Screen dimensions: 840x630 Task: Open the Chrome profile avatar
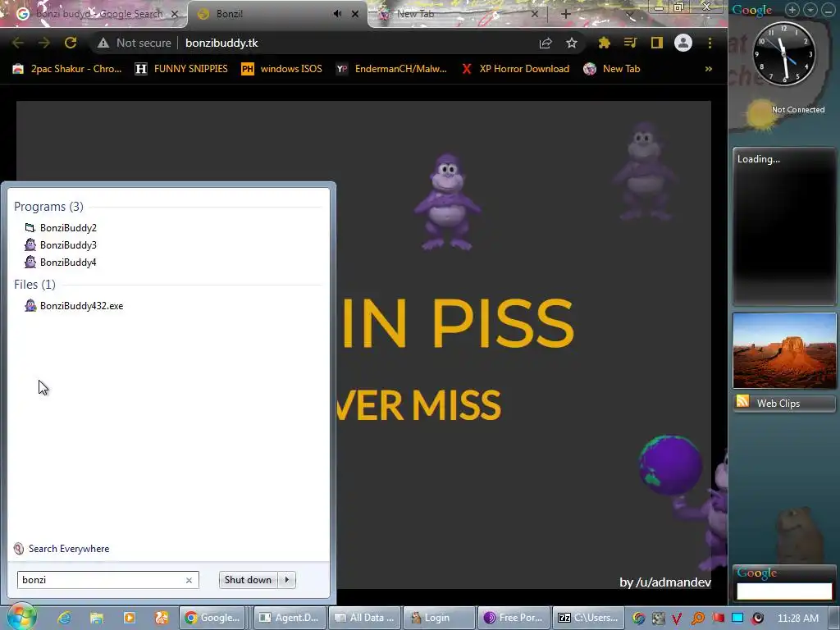[x=683, y=43]
